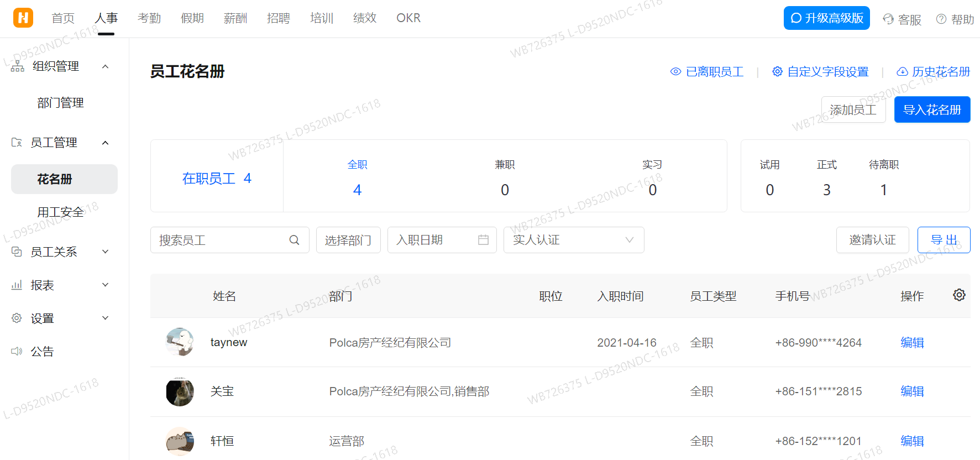Click 编辑 for employee 轩恒
980x460 pixels.
pos(912,441)
